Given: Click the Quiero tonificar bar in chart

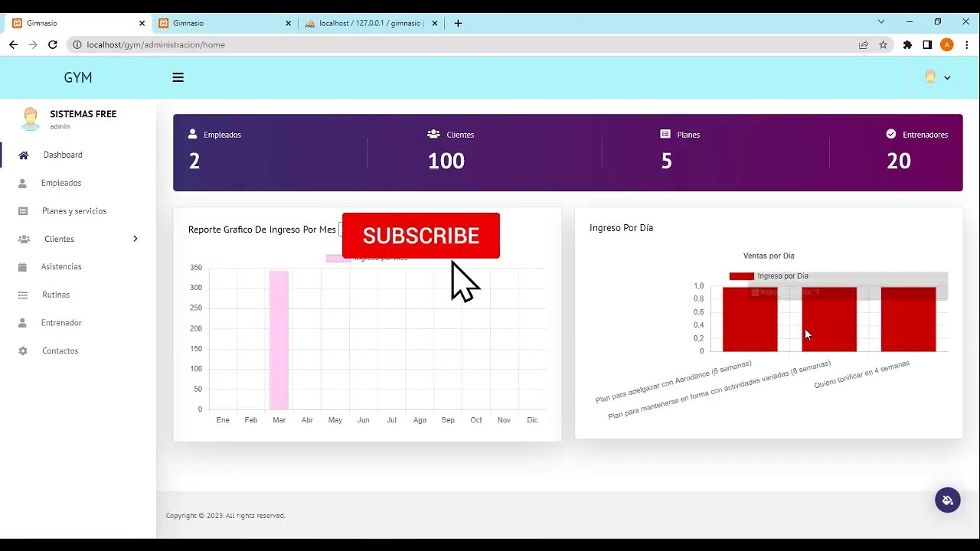Looking at the screenshot, I should [x=908, y=319].
